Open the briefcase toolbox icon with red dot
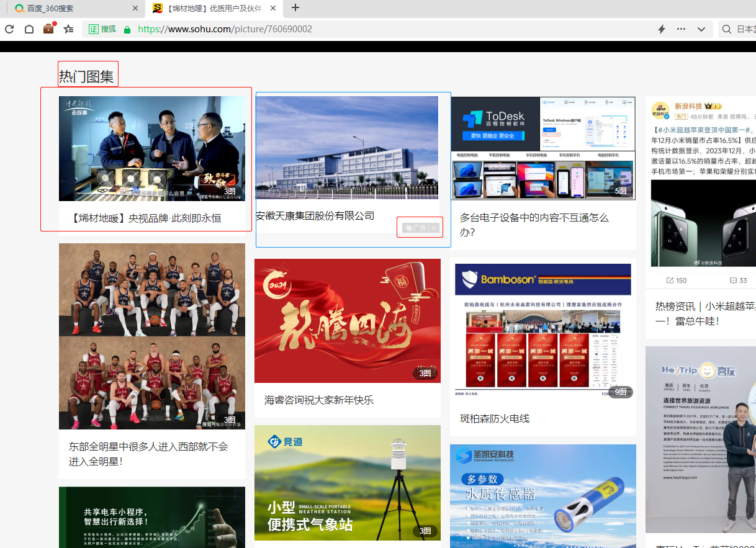 tap(49, 29)
